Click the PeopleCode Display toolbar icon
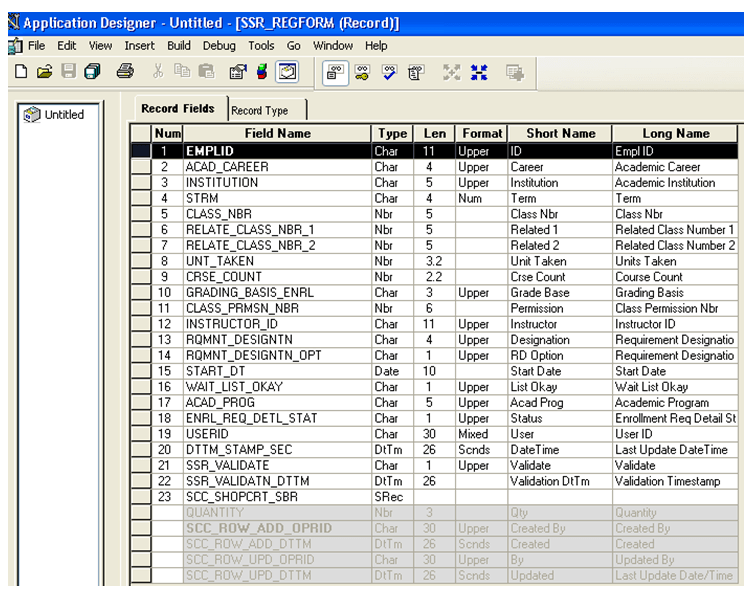This screenshot has width=750, height=600. (x=416, y=73)
